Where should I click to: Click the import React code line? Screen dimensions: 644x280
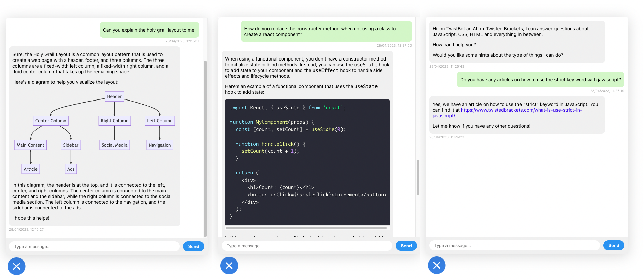[x=288, y=108]
